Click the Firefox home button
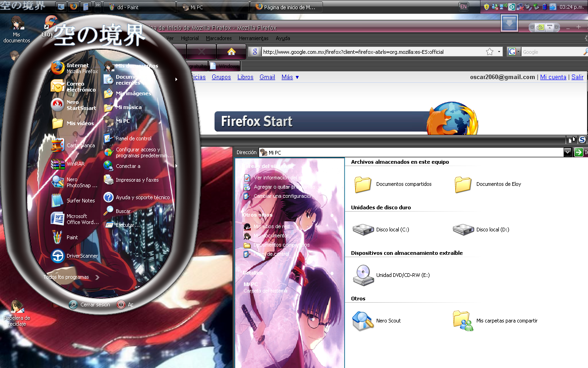Image resolution: width=588 pixels, height=368 pixels. pyautogui.click(x=231, y=52)
